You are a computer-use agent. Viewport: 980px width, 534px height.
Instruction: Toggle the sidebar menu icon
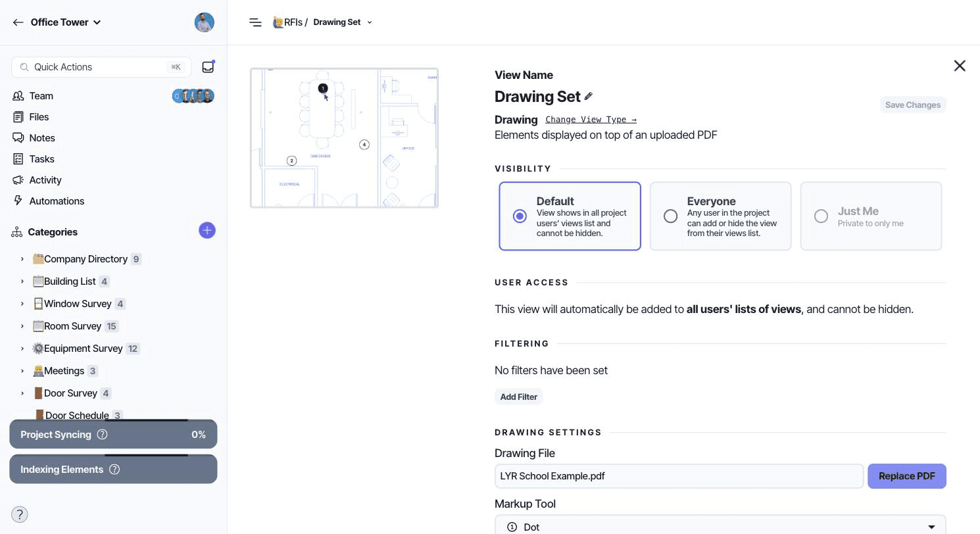(x=255, y=22)
